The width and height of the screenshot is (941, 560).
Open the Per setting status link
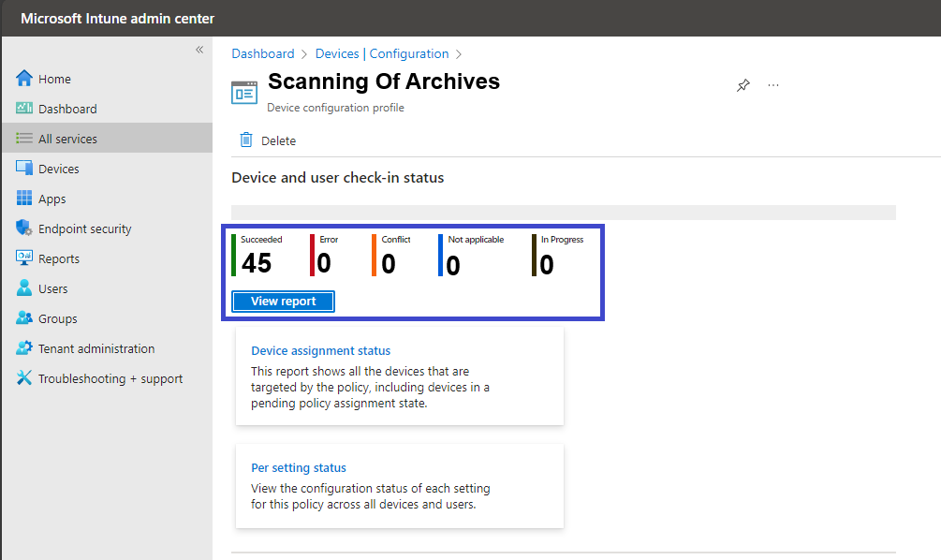(x=299, y=467)
